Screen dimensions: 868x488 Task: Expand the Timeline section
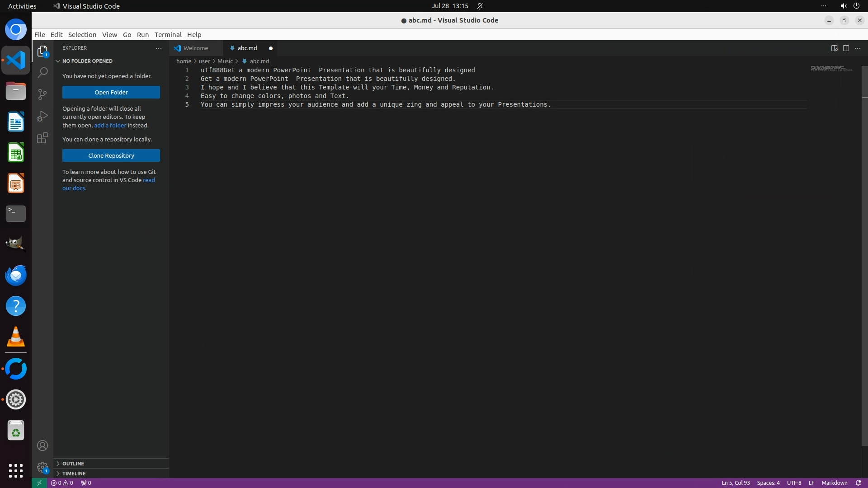point(74,474)
